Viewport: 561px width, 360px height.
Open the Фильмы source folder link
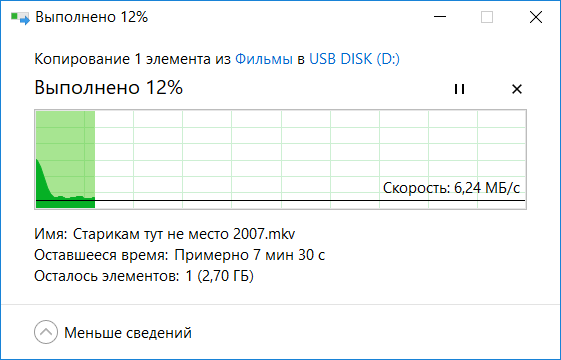(264, 59)
